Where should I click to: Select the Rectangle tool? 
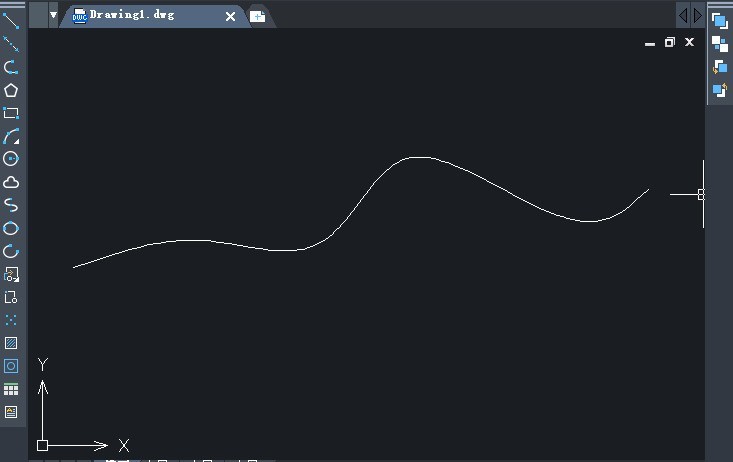pyautogui.click(x=11, y=113)
